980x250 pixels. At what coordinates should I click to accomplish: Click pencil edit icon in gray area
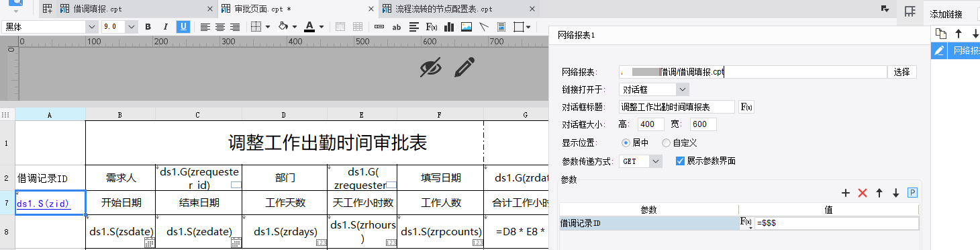464,67
